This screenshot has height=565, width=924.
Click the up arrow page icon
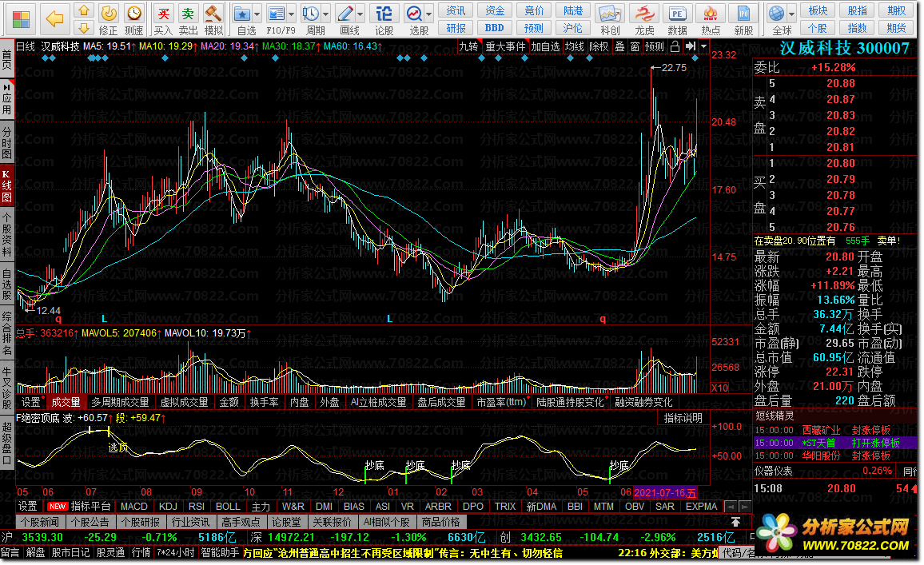point(84,10)
